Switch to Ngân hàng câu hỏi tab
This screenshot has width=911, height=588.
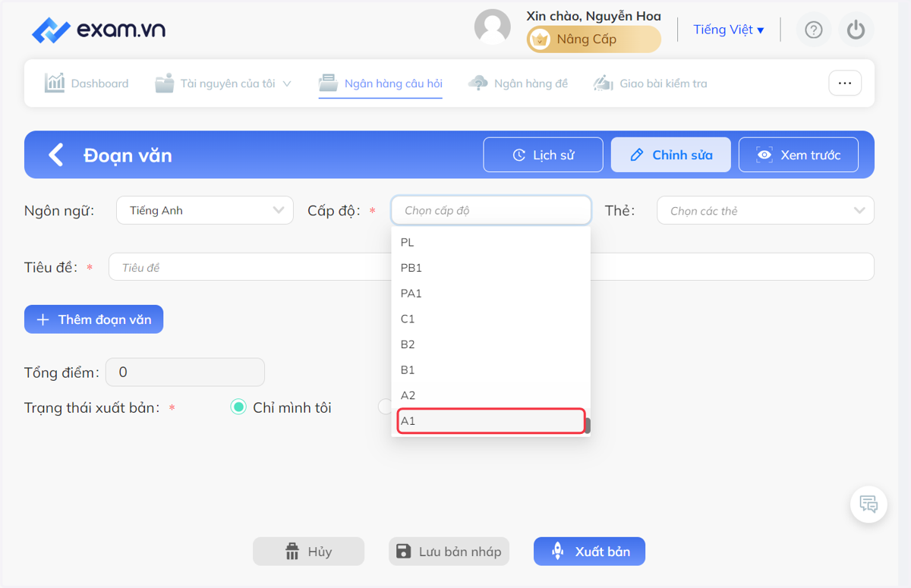[x=380, y=83]
